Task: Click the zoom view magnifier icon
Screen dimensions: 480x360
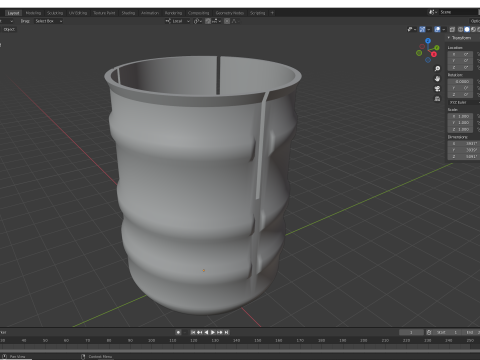Action: (x=437, y=69)
